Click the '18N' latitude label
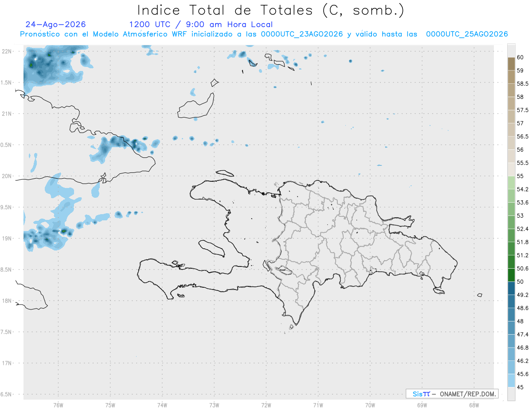Screen dimensions: 532x411 (x=7, y=301)
